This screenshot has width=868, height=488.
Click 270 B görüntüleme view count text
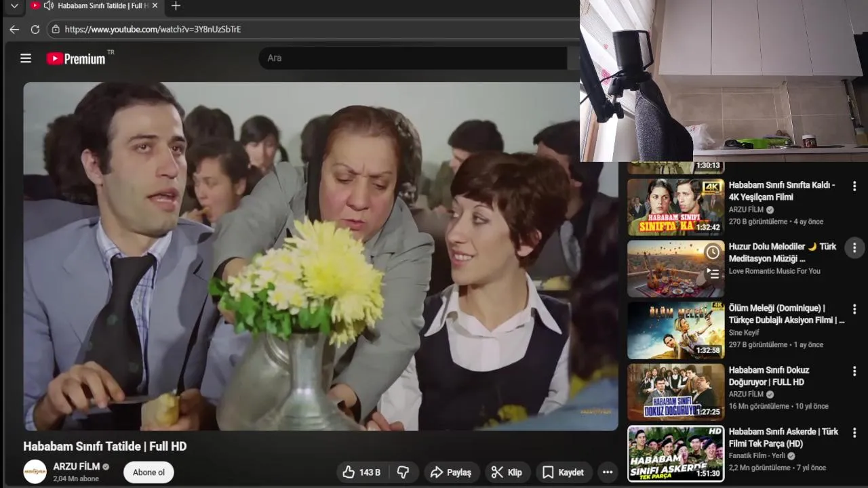coord(758,222)
